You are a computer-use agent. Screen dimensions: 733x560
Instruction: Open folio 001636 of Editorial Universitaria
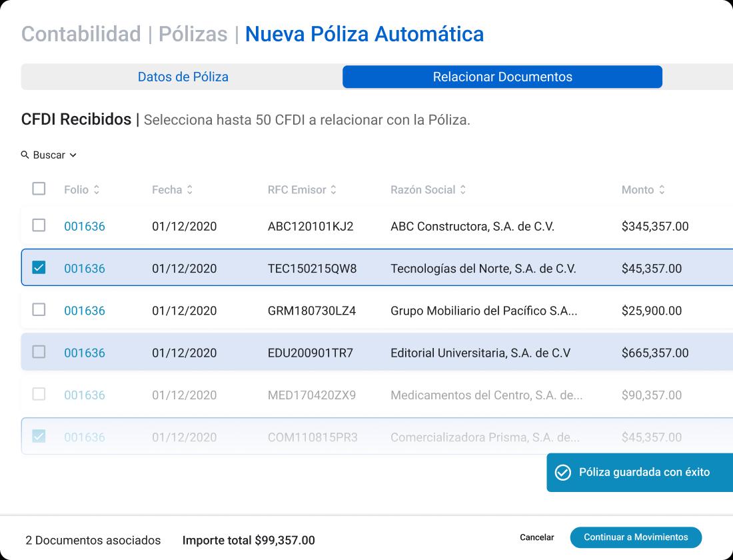tap(85, 353)
